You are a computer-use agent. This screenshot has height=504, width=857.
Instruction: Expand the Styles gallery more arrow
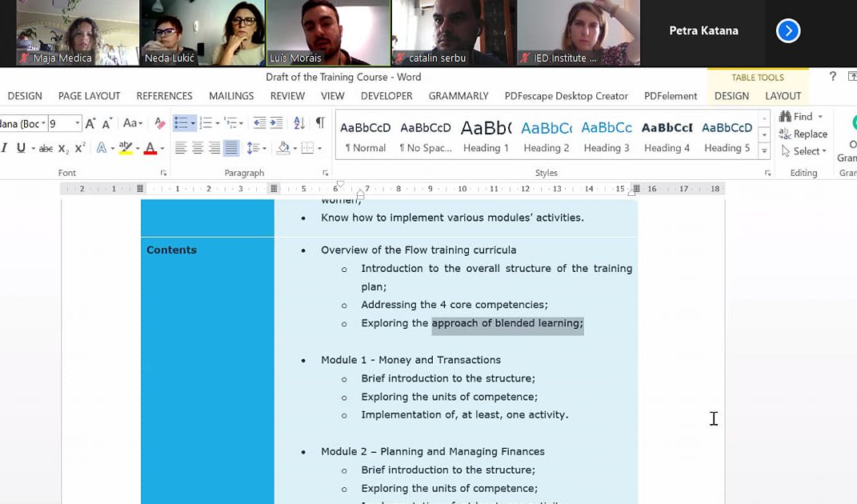[764, 151]
